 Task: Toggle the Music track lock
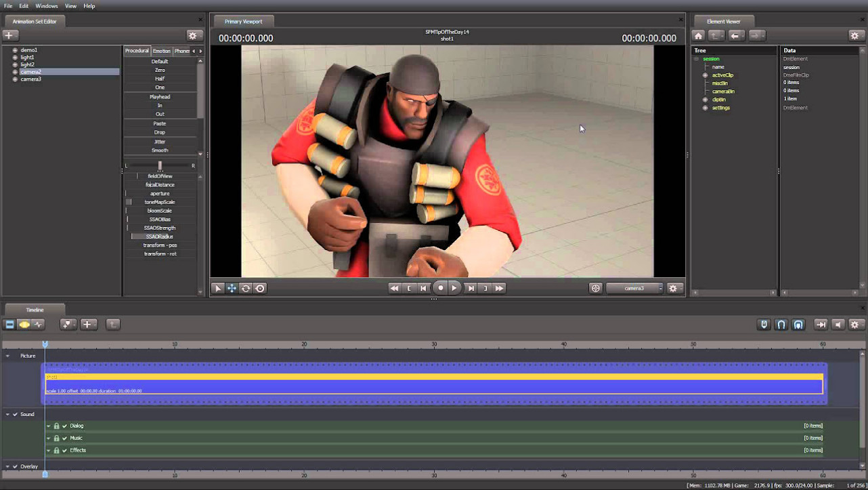click(56, 438)
